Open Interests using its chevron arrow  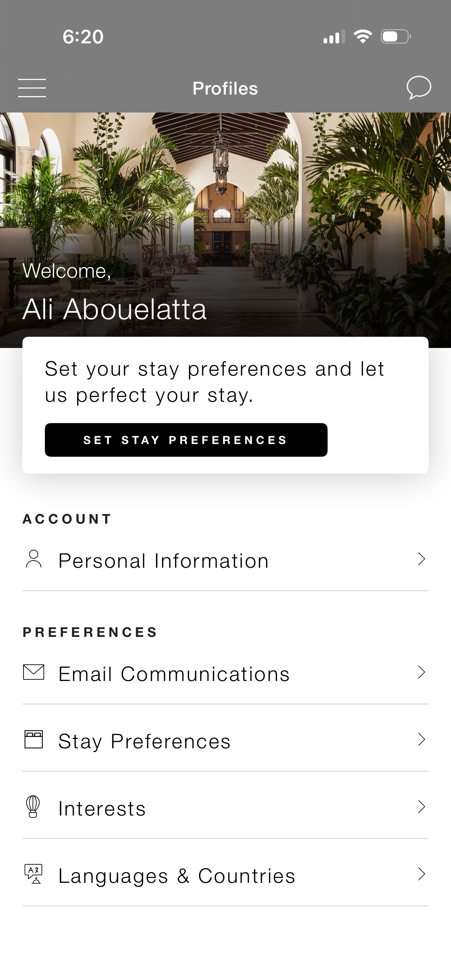click(x=421, y=807)
